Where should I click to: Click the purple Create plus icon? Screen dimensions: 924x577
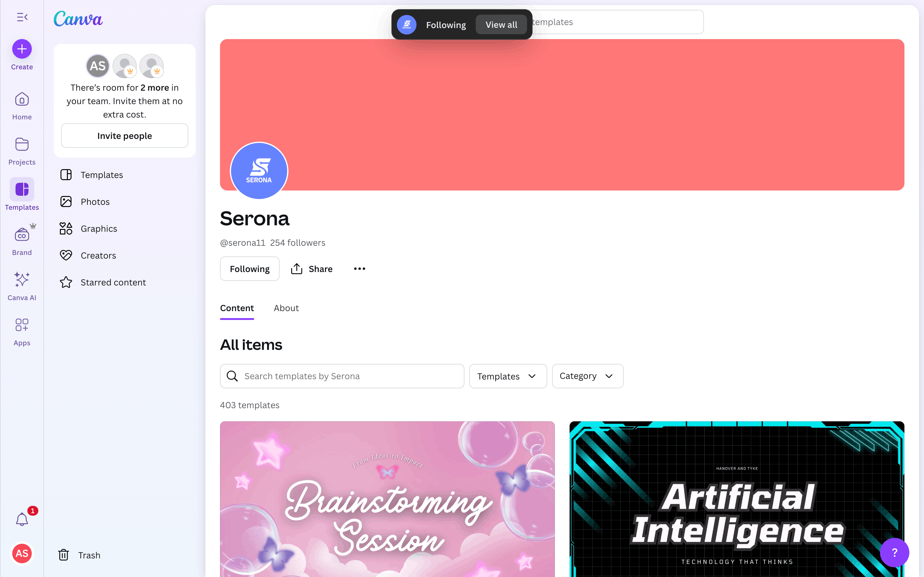22,49
